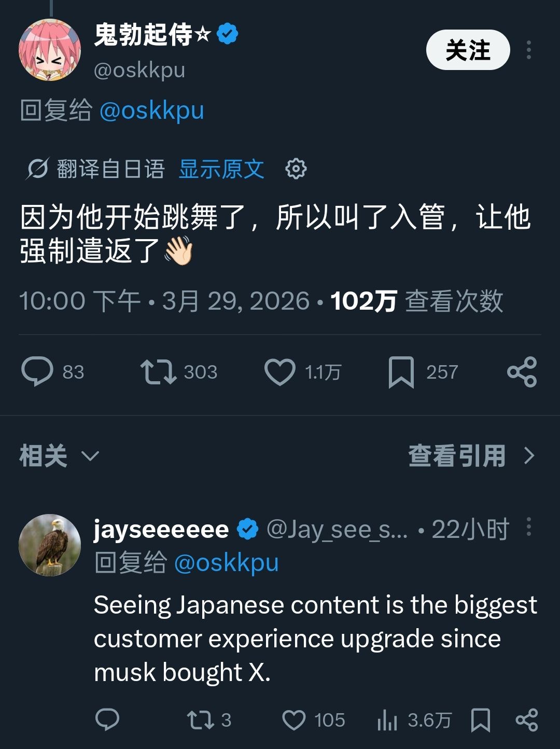Open translation settings gear icon
The height and width of the screenshot is (749, 560).
(296, 169)
